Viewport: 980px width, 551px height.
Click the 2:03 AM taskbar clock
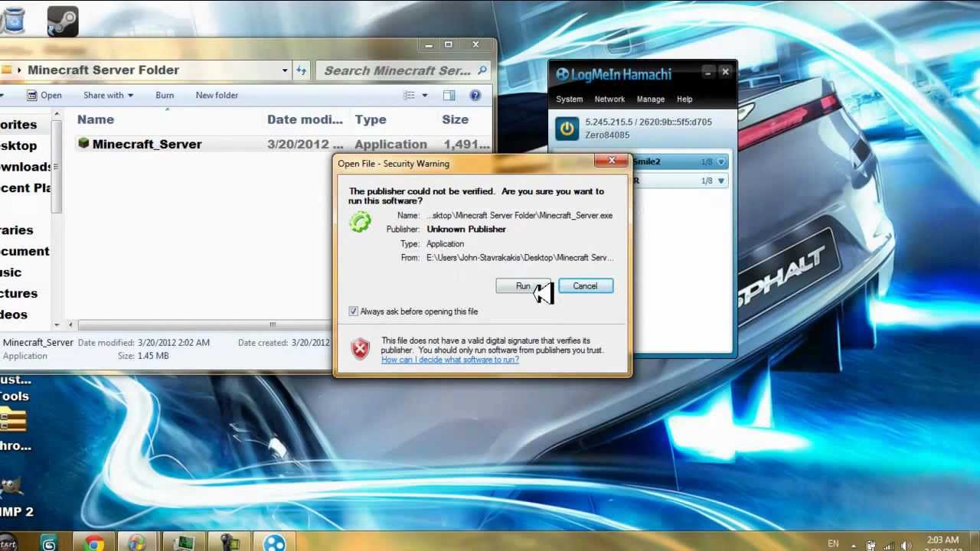point(942,540)
